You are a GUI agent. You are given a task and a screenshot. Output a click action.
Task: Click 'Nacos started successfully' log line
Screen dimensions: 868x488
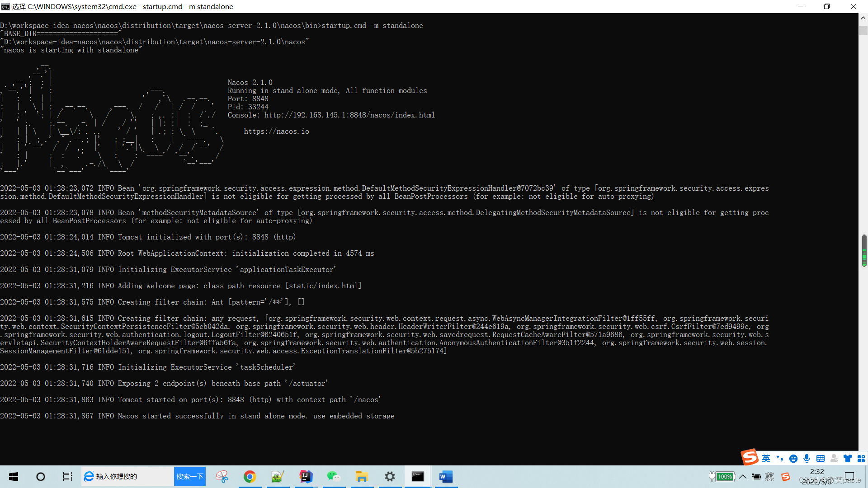(197, 416)
